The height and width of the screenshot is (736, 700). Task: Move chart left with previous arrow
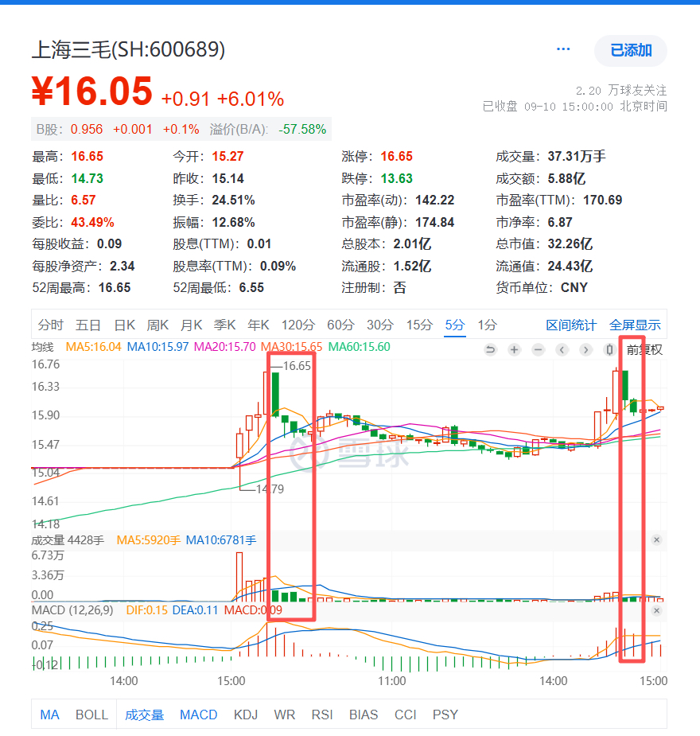click(x=562, y=349)
